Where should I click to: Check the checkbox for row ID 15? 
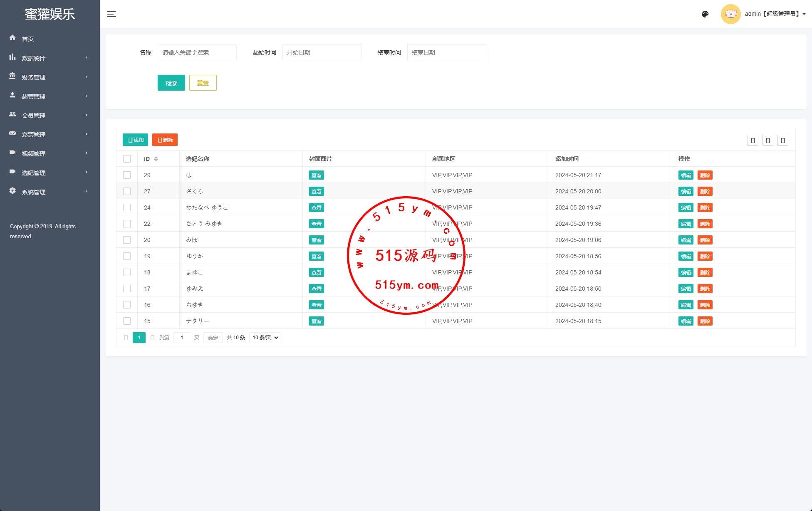(127, 321)
